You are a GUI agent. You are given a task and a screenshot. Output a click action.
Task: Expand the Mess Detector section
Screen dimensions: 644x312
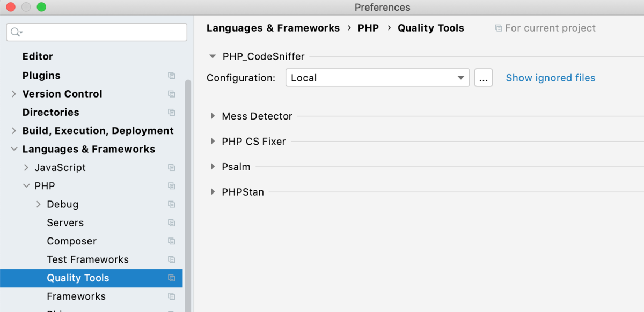tap(213, 116)
